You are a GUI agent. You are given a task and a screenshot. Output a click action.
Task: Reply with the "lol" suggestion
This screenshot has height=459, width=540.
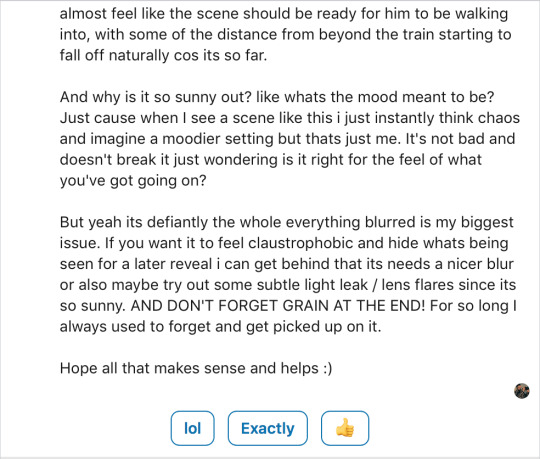[x=193, y=428]
